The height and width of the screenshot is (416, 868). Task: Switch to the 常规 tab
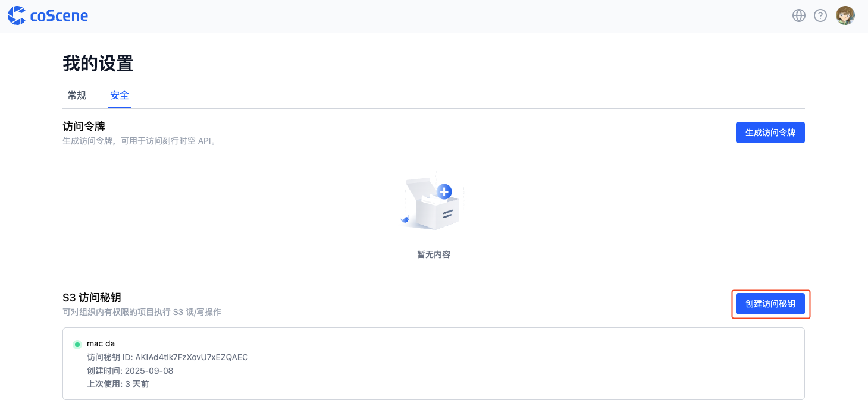pos(77,95)
